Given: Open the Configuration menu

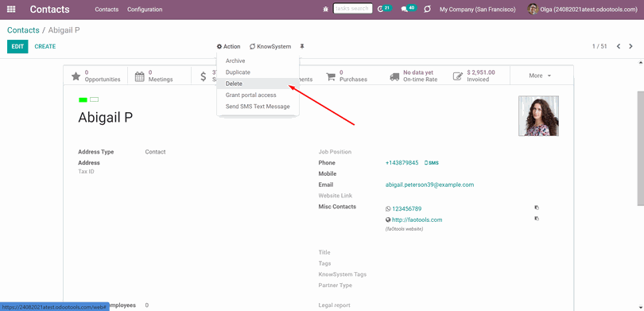Looking at the screenshot, I should click(x=145, y=9).
